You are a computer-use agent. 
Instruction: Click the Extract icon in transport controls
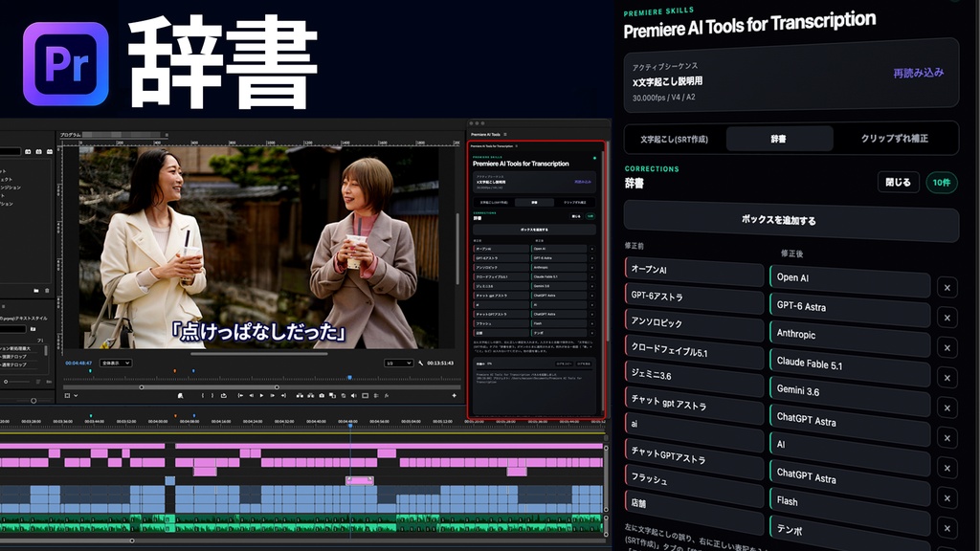pos(311,395)
